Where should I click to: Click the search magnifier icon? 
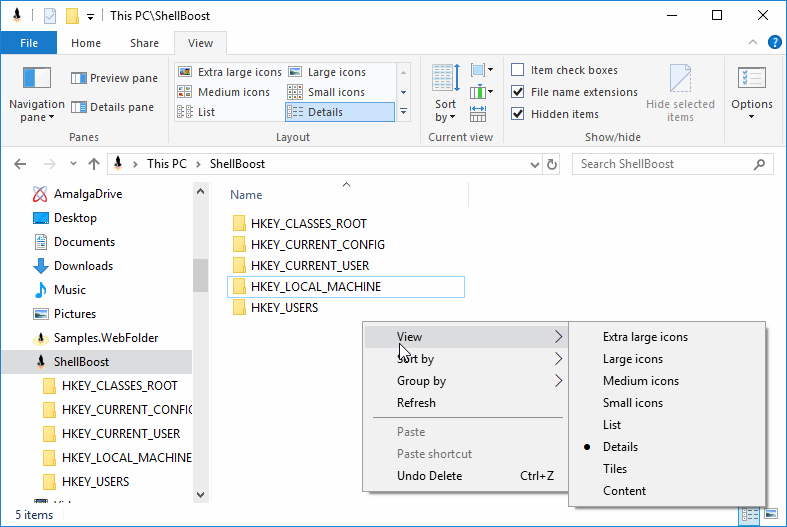(759, 164)
